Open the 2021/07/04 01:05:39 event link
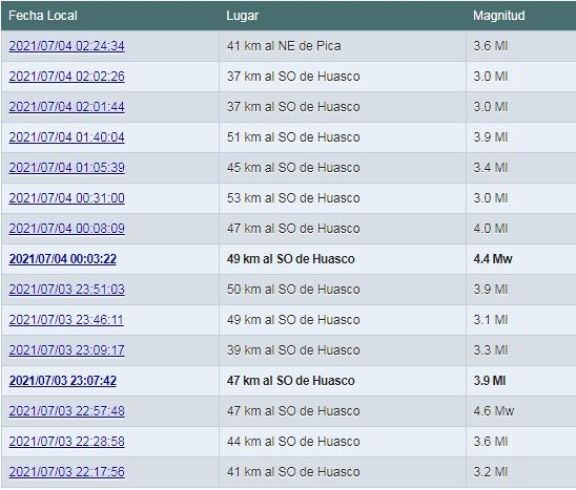 tap(66, 168)
